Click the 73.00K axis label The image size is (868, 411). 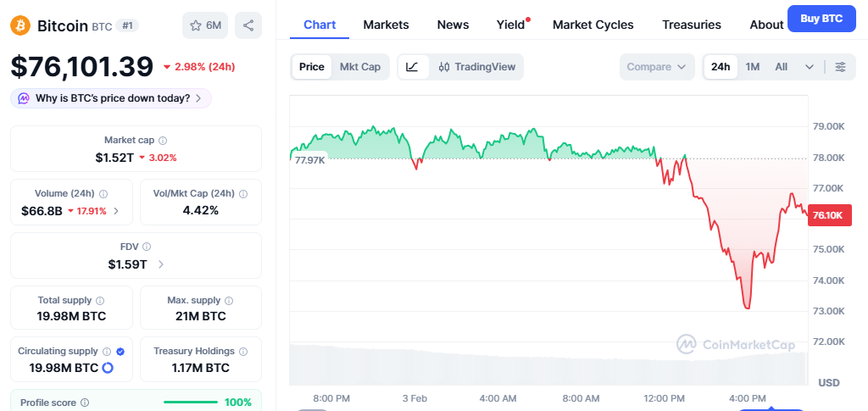click(x=828, y=311)
